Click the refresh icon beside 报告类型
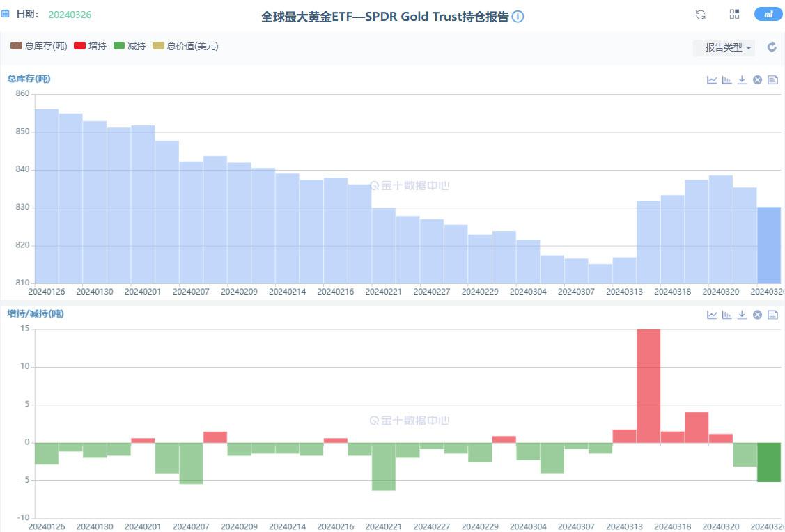This screenshot has width=785, height=532. tap(772, 47)
